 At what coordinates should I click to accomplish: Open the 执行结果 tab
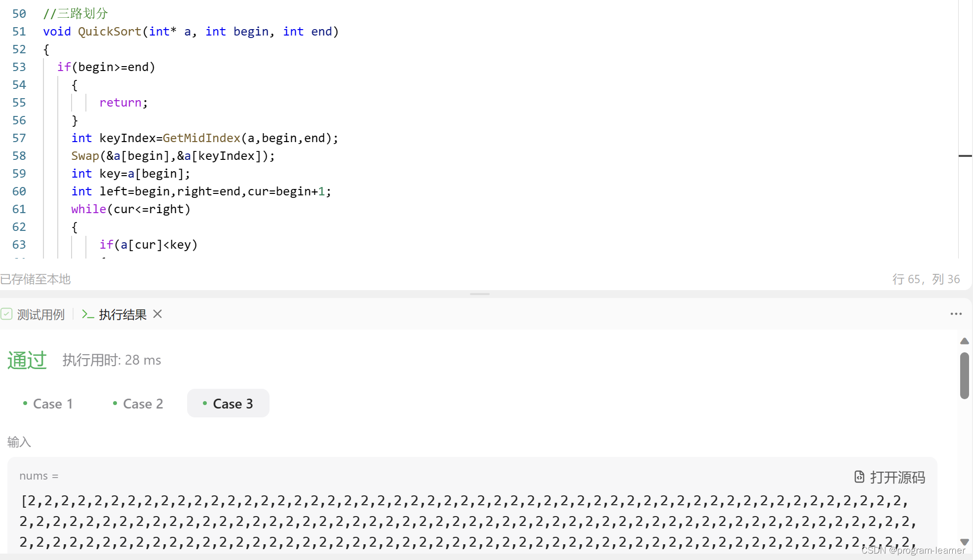tap(115, 314)
